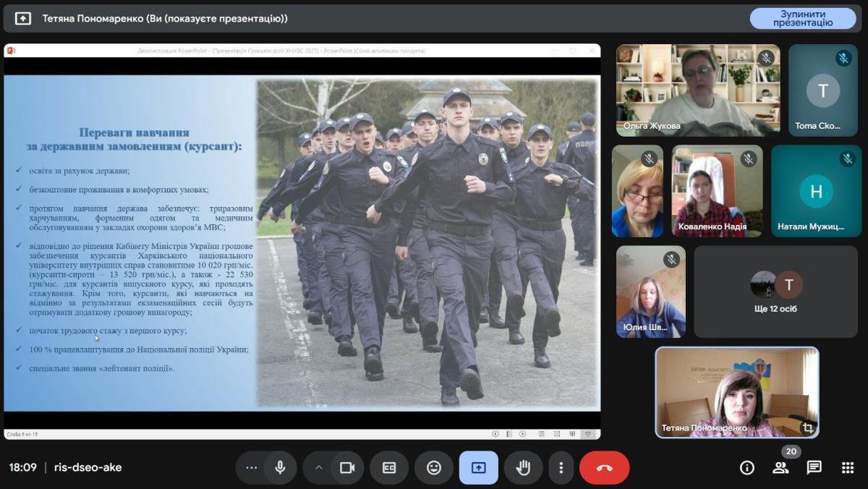The height and width of the screenshot is (489, 868).
Task: Open more options vertical dots menu
Action: (x=561, y=467)
